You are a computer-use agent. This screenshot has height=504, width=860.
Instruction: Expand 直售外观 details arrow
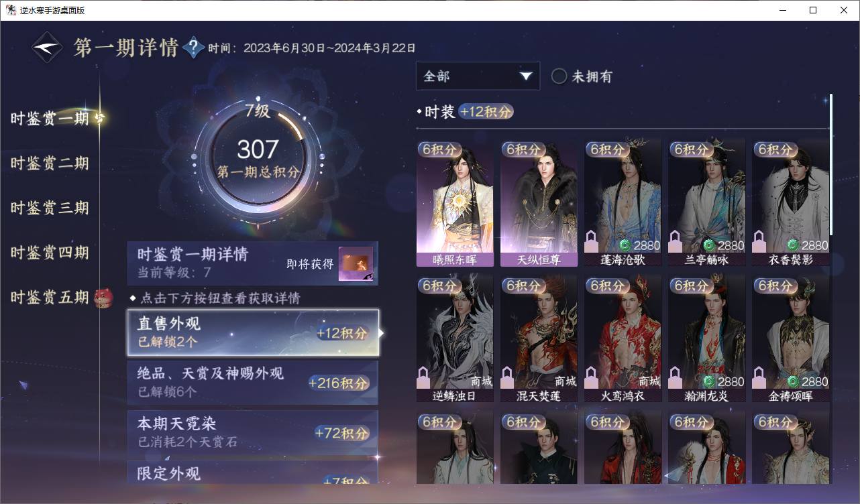(382, 332)
